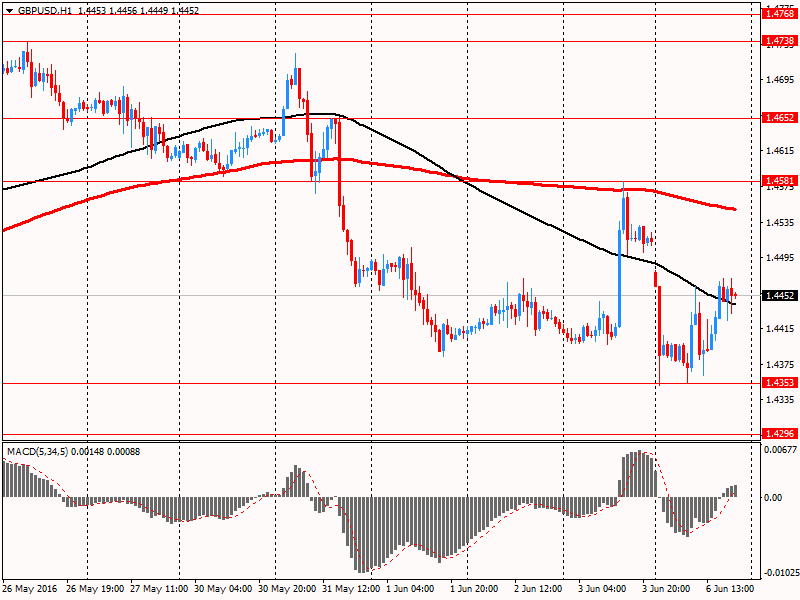Image resolution: width=800 pixels, height=600 pixels.
Task: Click the 1.4375 price axis value
Action: pyautogui.click(x=781, y=364)
